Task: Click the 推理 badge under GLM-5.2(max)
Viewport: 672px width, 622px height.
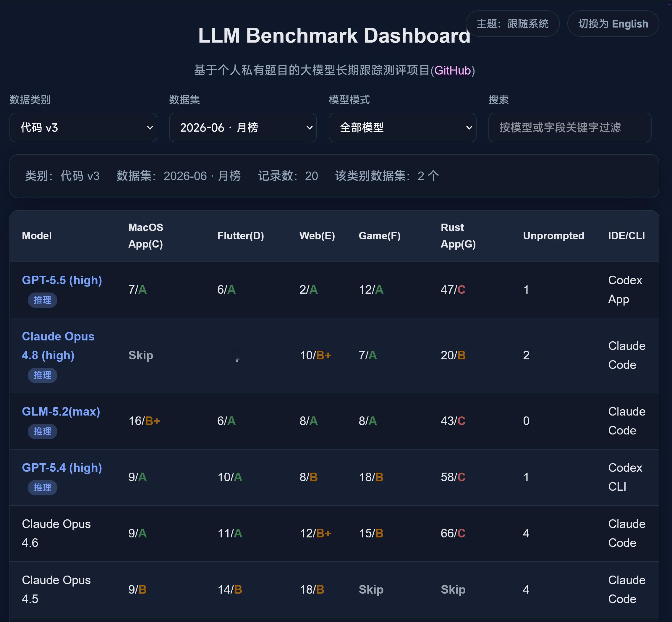Action: tap(42, 431)
